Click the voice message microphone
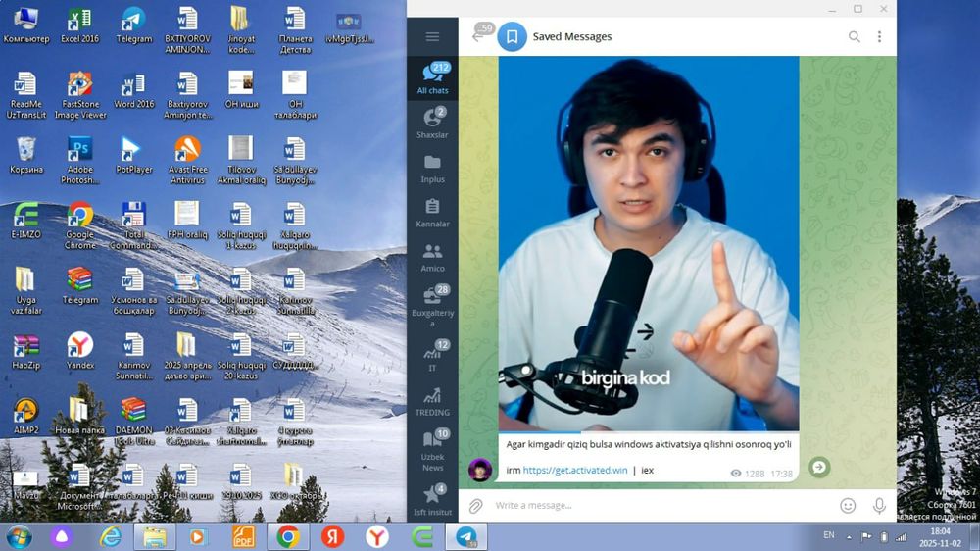 pyautogui.click(x=879, y=505)
